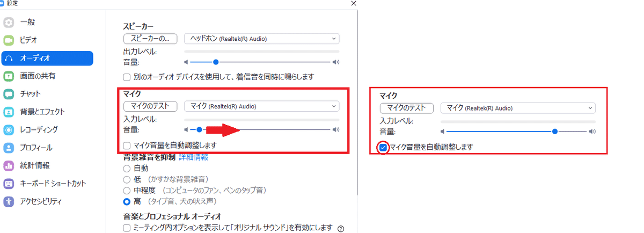Viewport: 644px width, 233px height.
Task: Uncheck マイク音量を自動調整します in right panel
Action: point(383,147)
